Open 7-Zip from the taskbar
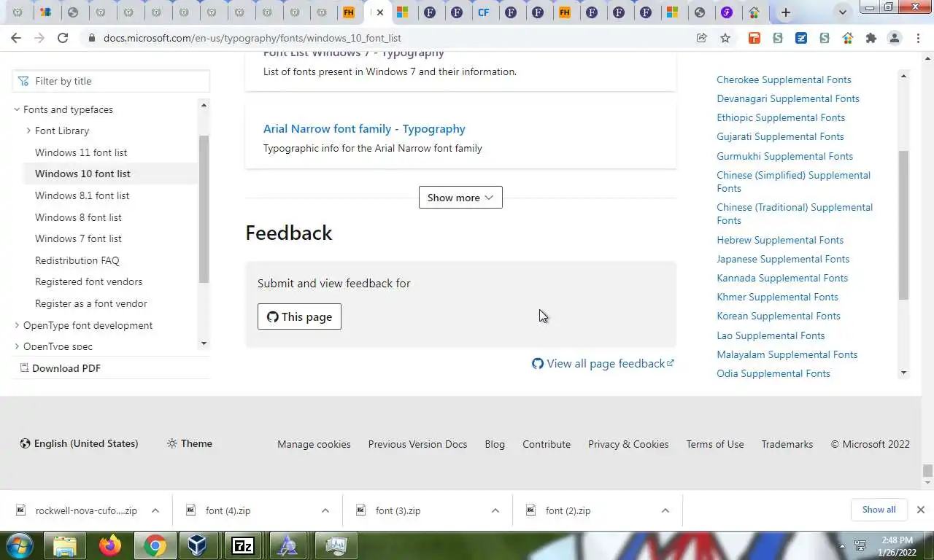934x560 pixels. click(242, 545)
